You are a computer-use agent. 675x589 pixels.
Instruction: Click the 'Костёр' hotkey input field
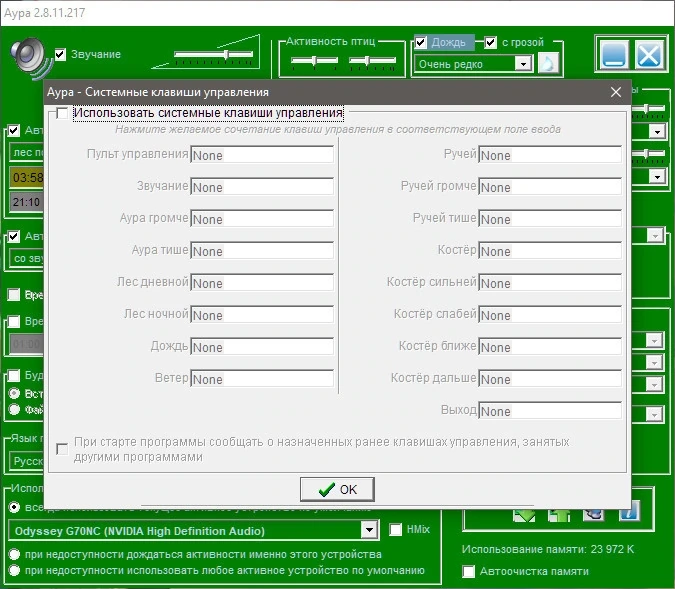click(550, 251)
